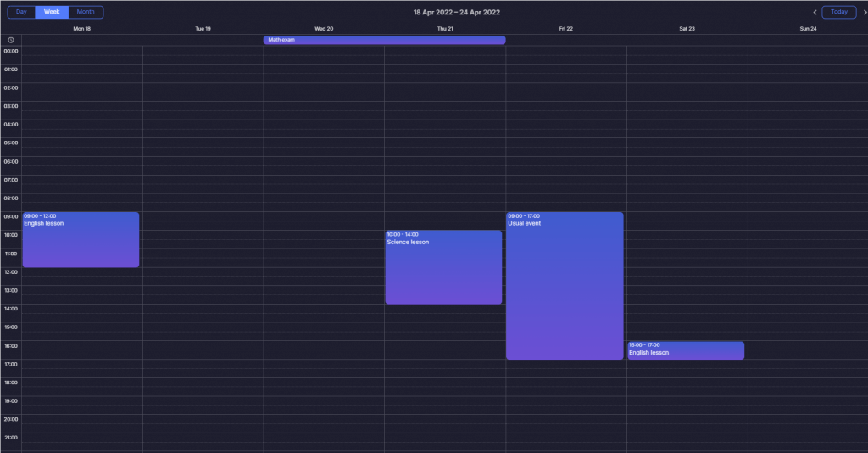Open the Math exam all-day event

click(x=384, y=40)
